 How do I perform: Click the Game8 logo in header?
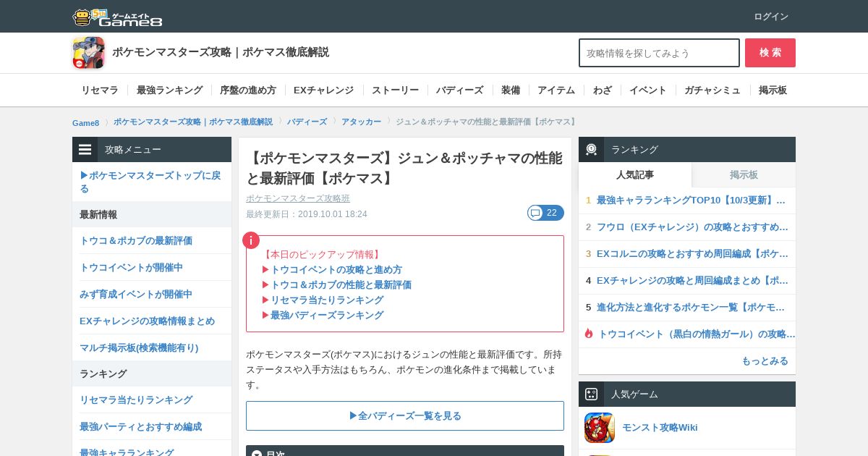(x=117, y=17)
